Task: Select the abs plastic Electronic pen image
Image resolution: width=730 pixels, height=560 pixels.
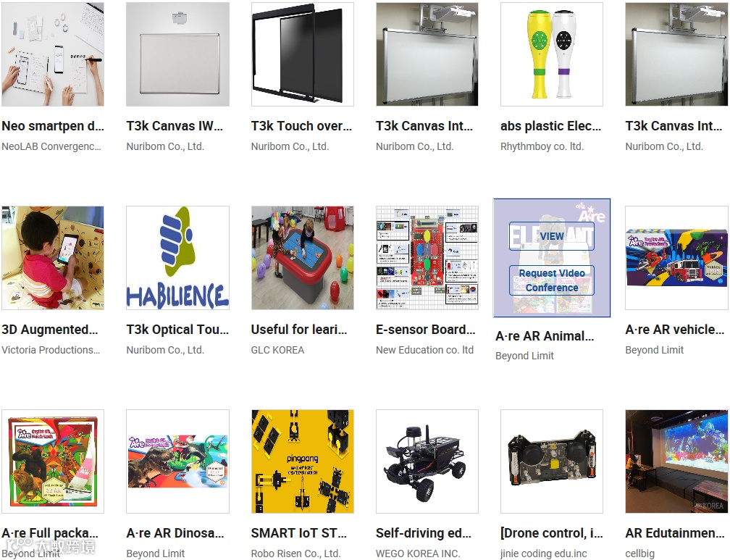Action: (552, 54)
